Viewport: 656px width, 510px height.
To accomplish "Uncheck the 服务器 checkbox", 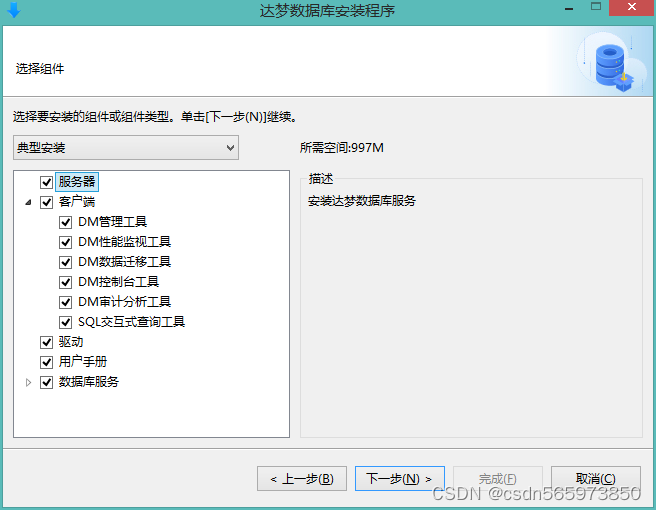I will coord(46,182).
